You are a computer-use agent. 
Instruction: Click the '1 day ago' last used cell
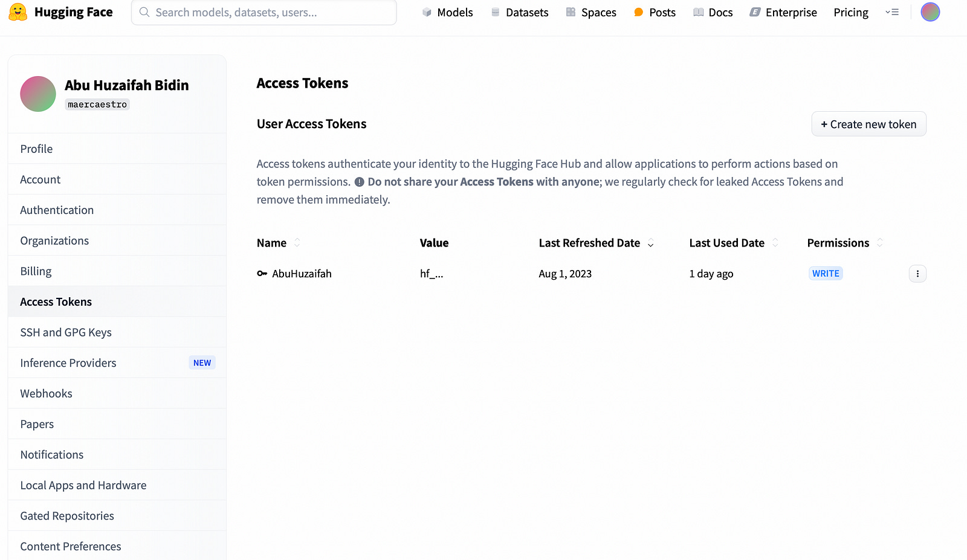coord(711,274)
